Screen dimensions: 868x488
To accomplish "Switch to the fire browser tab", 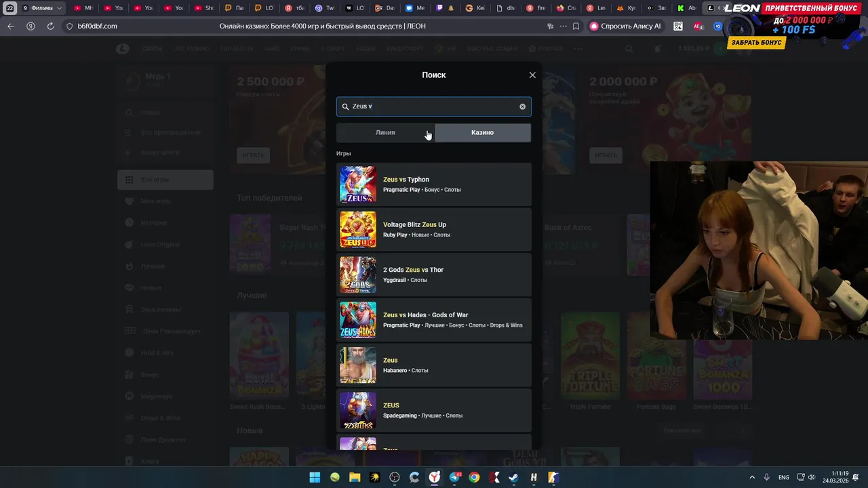I will coord(536,8).
